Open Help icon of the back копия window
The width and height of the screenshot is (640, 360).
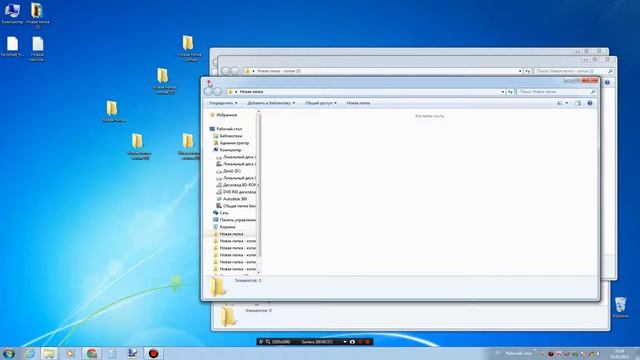(x=607, y=82)
